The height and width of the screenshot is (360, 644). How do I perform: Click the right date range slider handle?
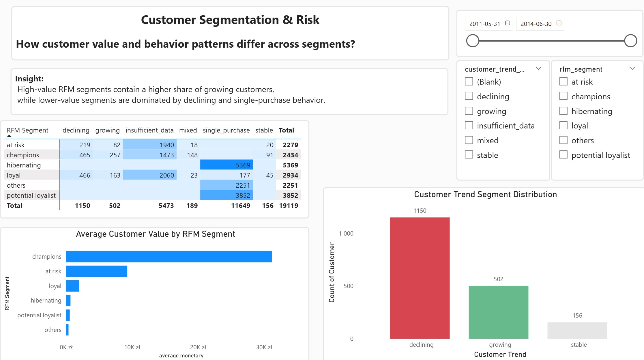coord(630,41)
